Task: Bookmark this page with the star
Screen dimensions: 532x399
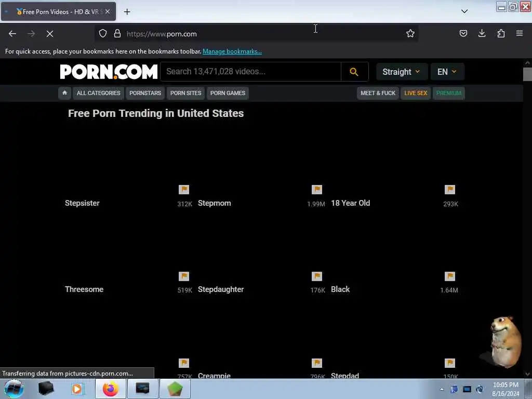Action: tap(410, 34)
